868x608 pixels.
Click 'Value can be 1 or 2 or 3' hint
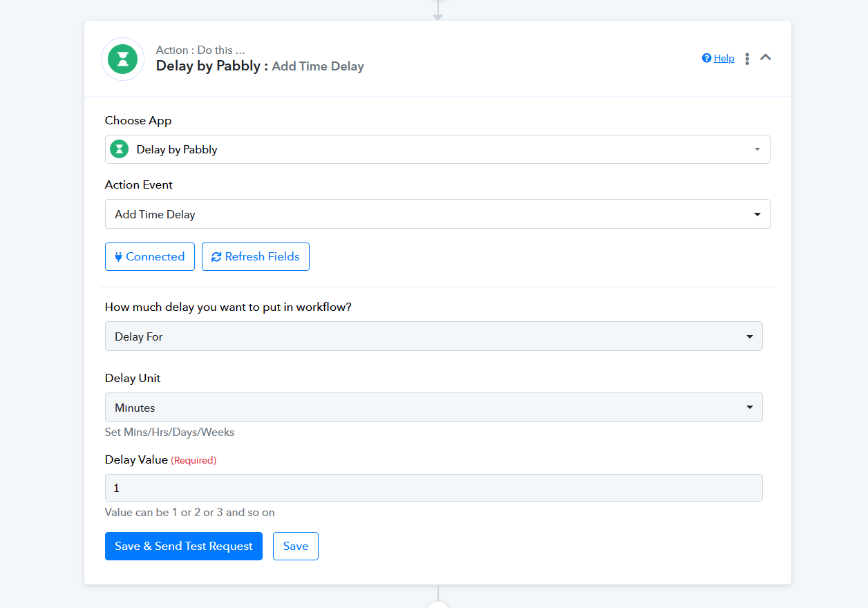click(190, 513)
